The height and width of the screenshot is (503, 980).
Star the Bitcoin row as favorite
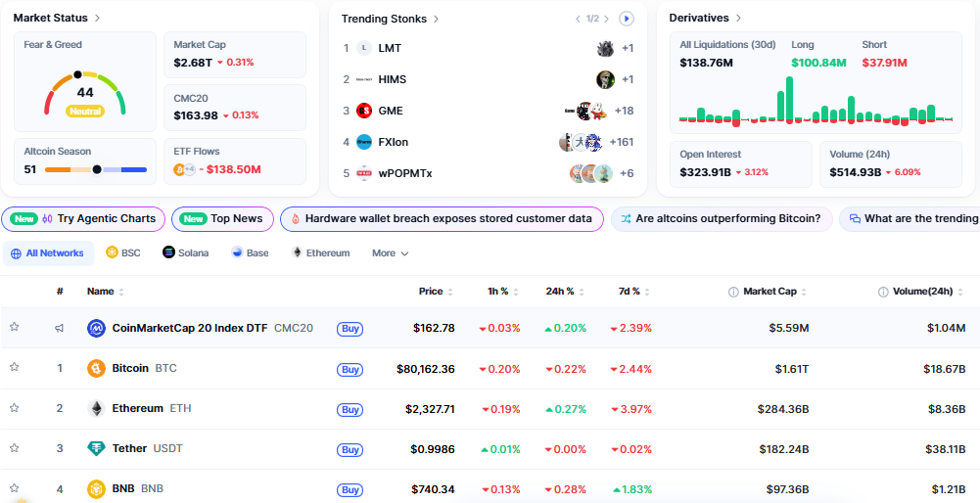15,367
